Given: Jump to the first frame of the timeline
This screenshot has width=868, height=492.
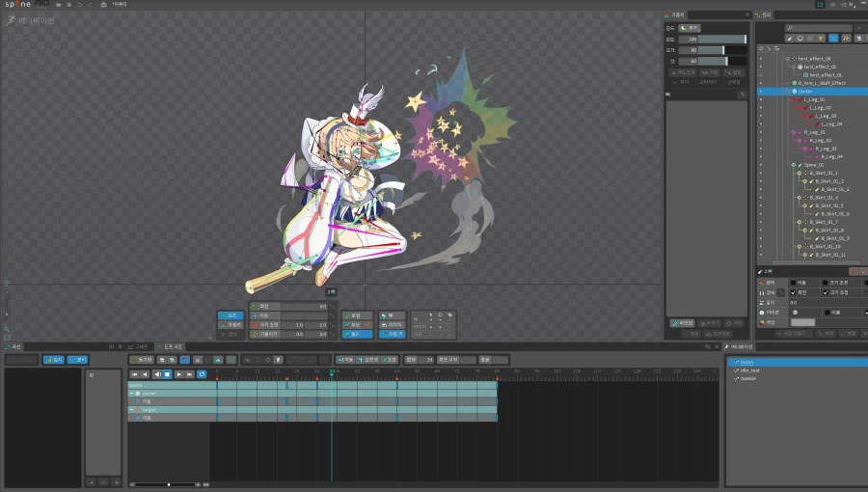Looking at the screenshot, I should point(134,373).
